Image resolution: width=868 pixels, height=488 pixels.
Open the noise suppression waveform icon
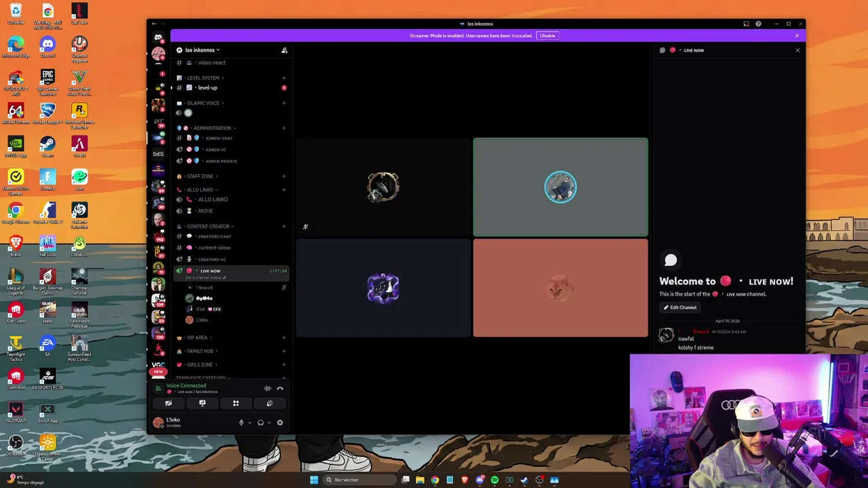(268, 388)
